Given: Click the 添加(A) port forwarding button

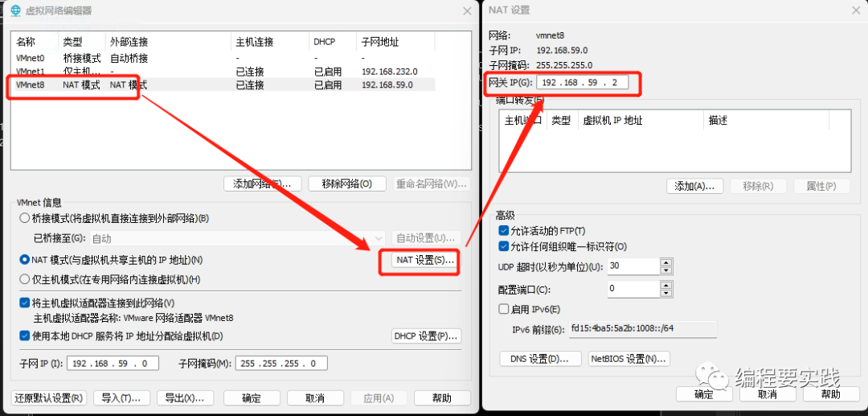Looking at the screenshot, I should click(x=694, y=186).
